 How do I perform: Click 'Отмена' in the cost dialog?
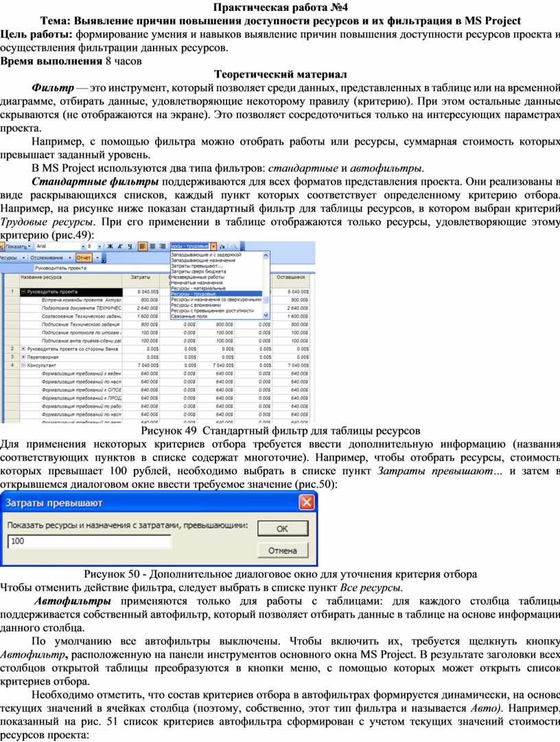(x=283, y=550)
